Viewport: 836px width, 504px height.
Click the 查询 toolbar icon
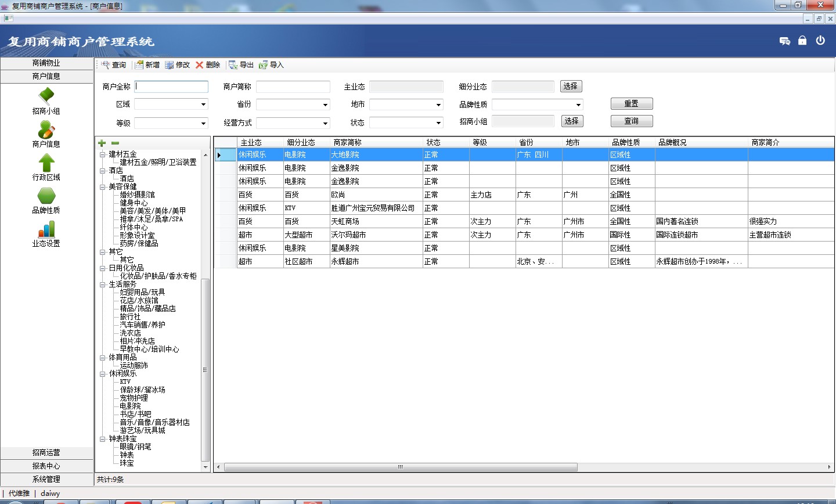106,65
